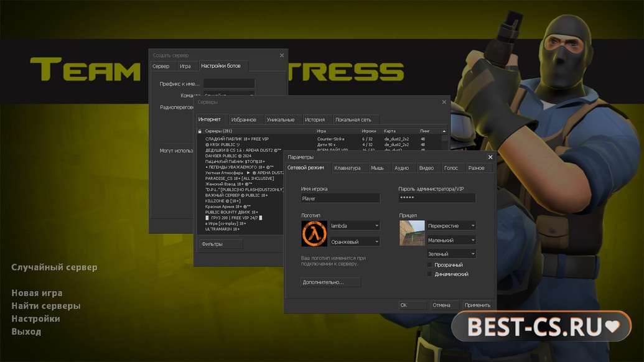Click the crosshair preview thumbnail
The width and height of the screenshot is (644, 362).
(412, 233)
